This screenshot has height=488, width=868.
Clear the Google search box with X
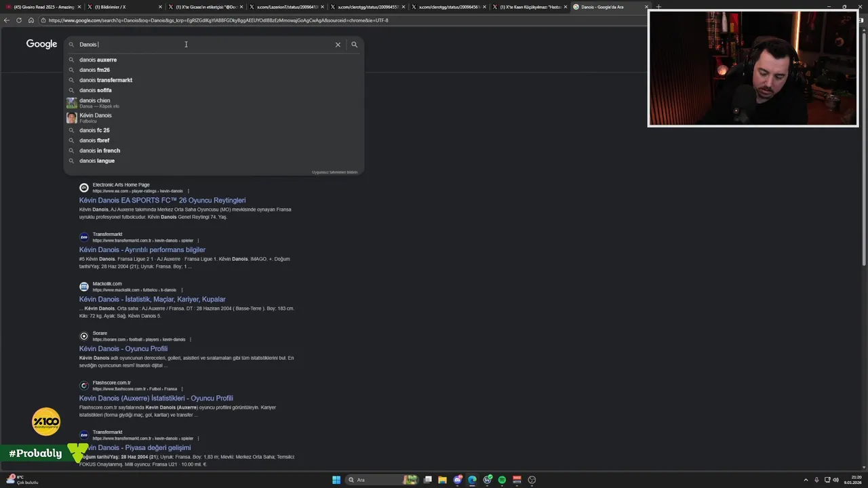(x=338, y=45)
